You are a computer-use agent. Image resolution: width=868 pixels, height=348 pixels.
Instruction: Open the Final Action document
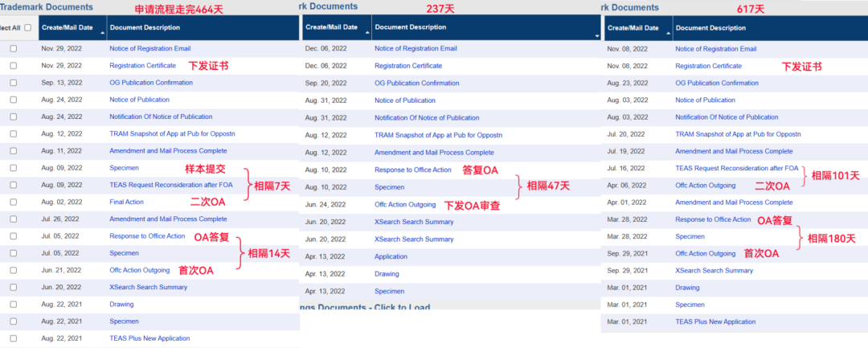coord(126,202)
